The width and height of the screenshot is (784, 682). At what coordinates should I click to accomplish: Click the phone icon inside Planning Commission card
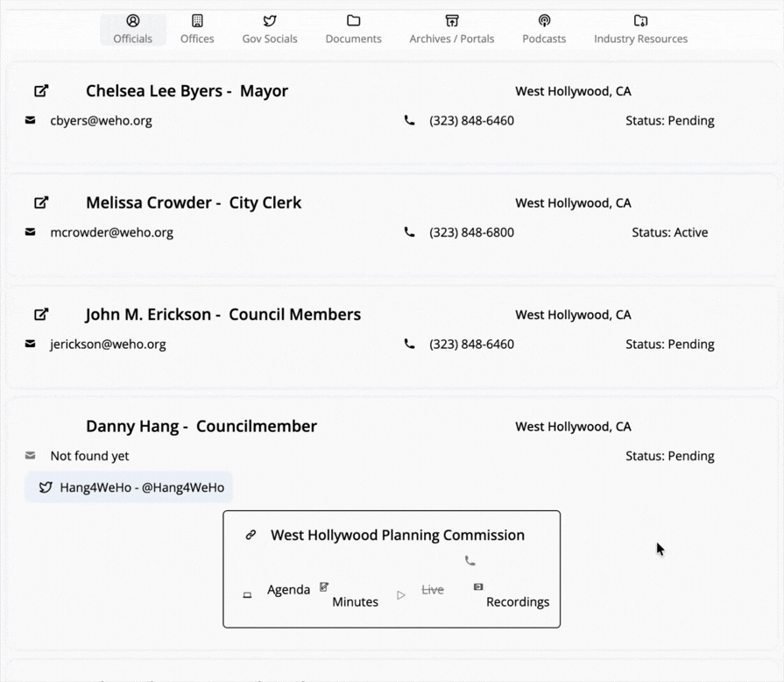[x=470, y=561]
